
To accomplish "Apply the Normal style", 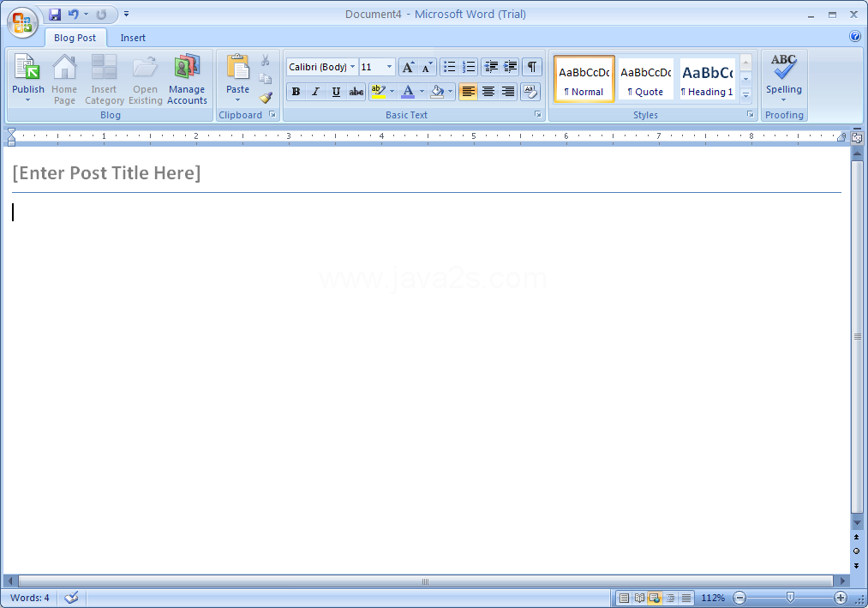I will click(x=584, y=79).
